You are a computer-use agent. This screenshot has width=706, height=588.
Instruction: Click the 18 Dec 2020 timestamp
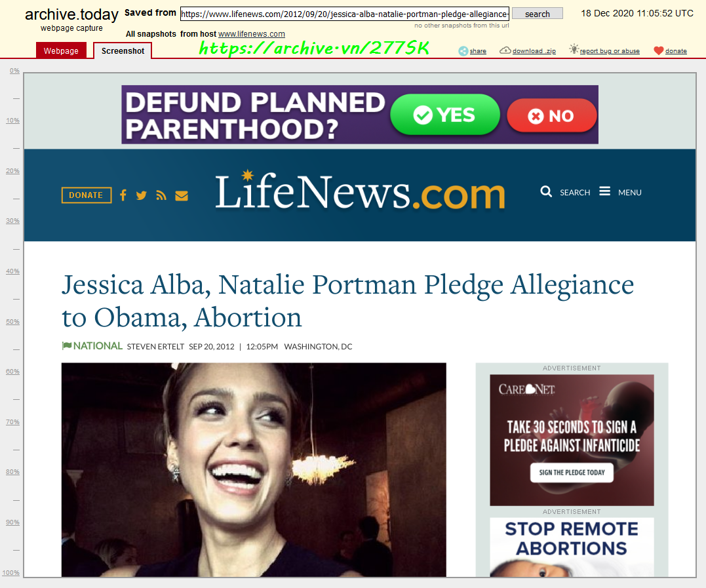[637, 14]
